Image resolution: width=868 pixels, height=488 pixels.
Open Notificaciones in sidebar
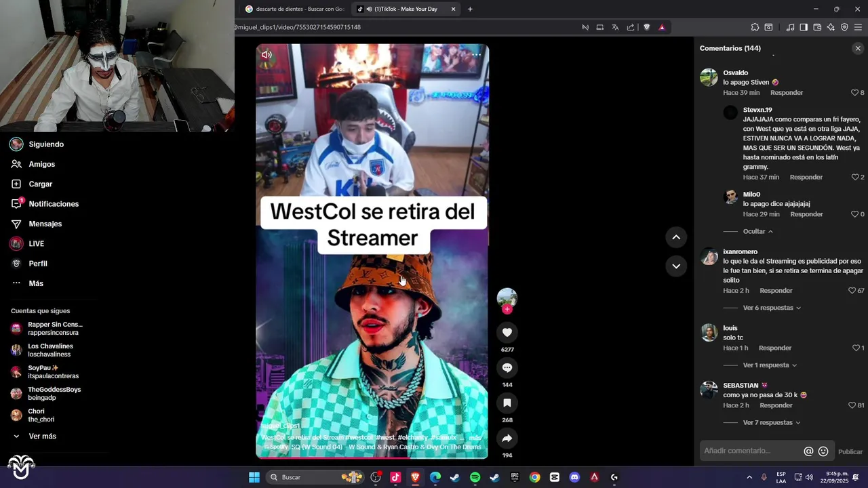[x=54, y=204]
